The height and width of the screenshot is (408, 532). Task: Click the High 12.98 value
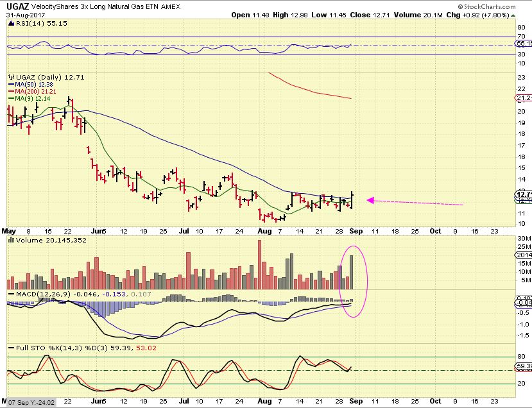tap(291, 15)
